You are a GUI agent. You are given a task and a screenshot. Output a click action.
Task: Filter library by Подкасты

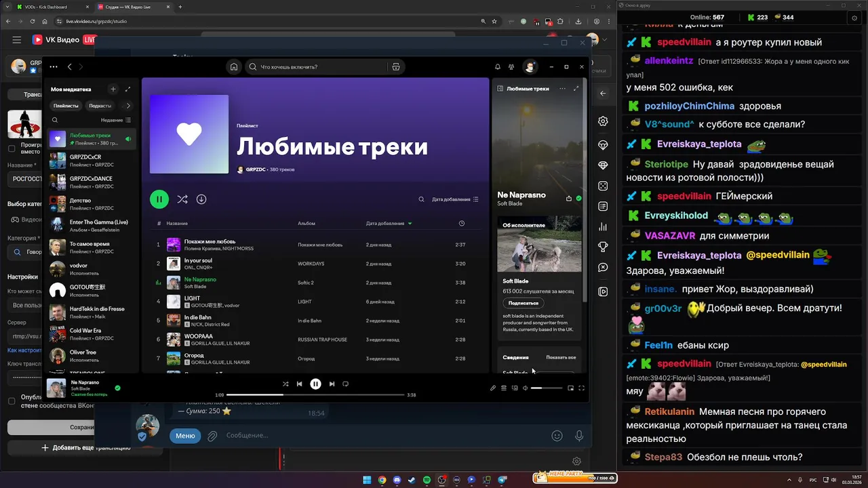pos(100,106)
